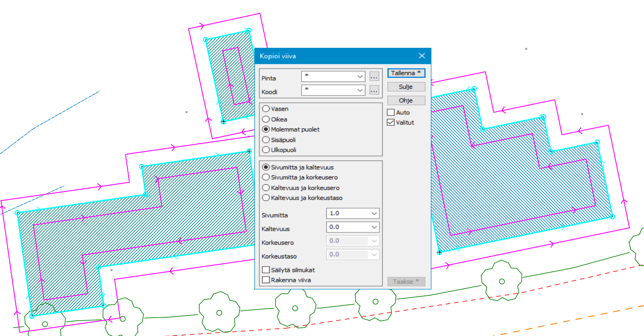Enable Säilytä silmukat checkbox
Screen dimensions: 644x336
pyautogui.click(x=266, y=270)
